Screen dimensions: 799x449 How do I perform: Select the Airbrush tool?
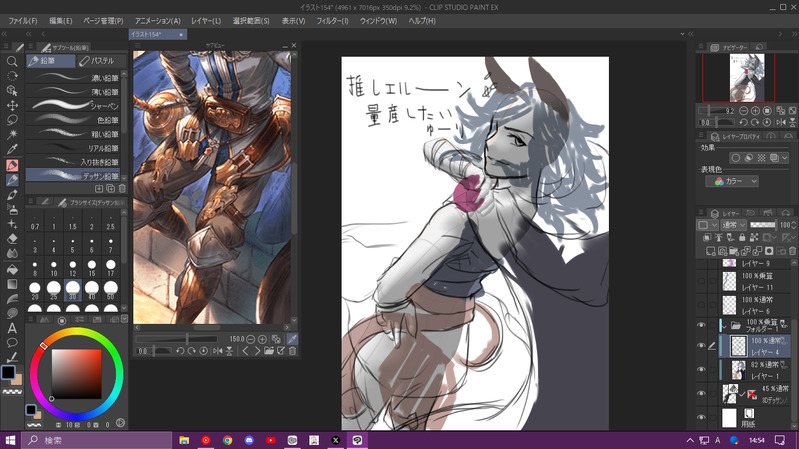12,209
